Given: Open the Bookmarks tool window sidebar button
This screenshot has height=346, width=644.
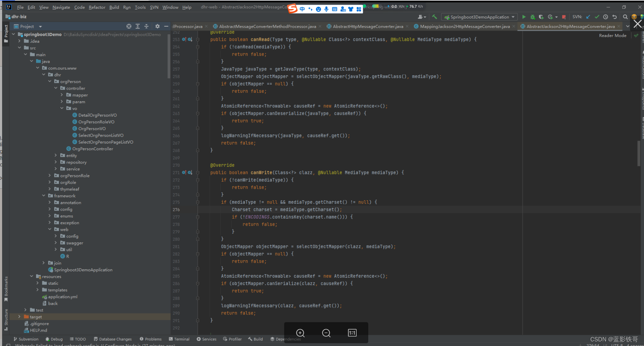Looking at the screenshot, I should 6,289.
